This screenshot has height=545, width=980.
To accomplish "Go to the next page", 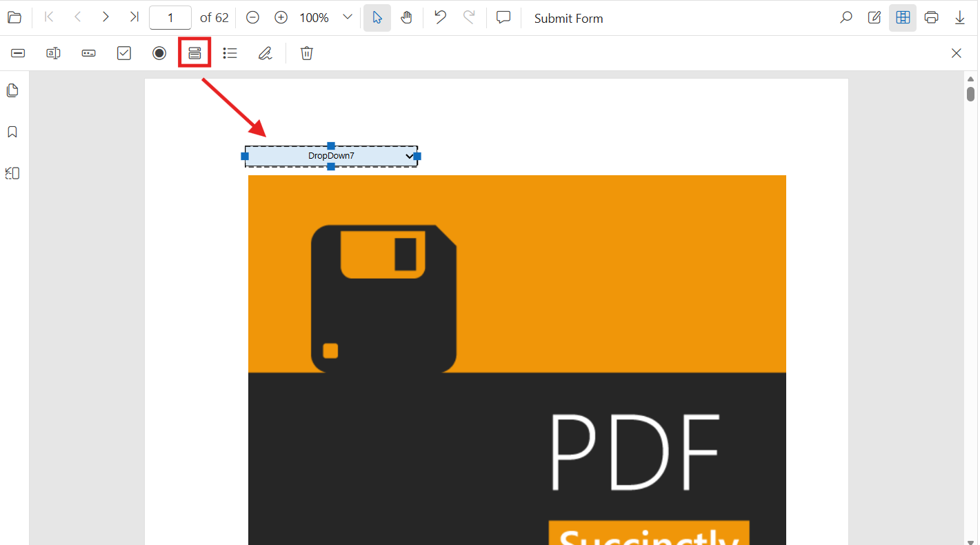I will point(106,17).
